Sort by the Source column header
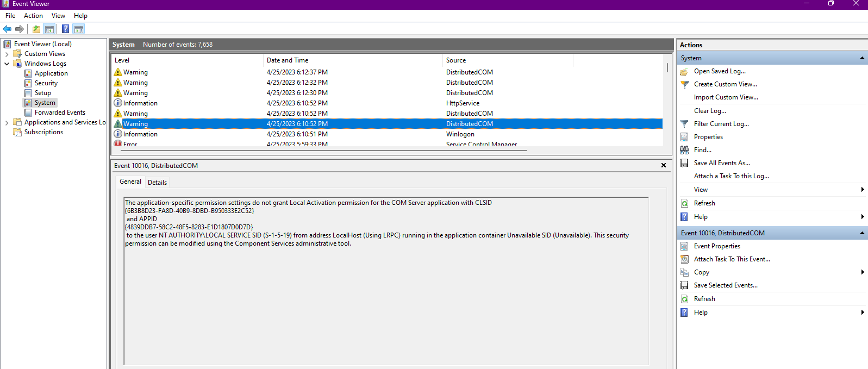 pos(508,60)
